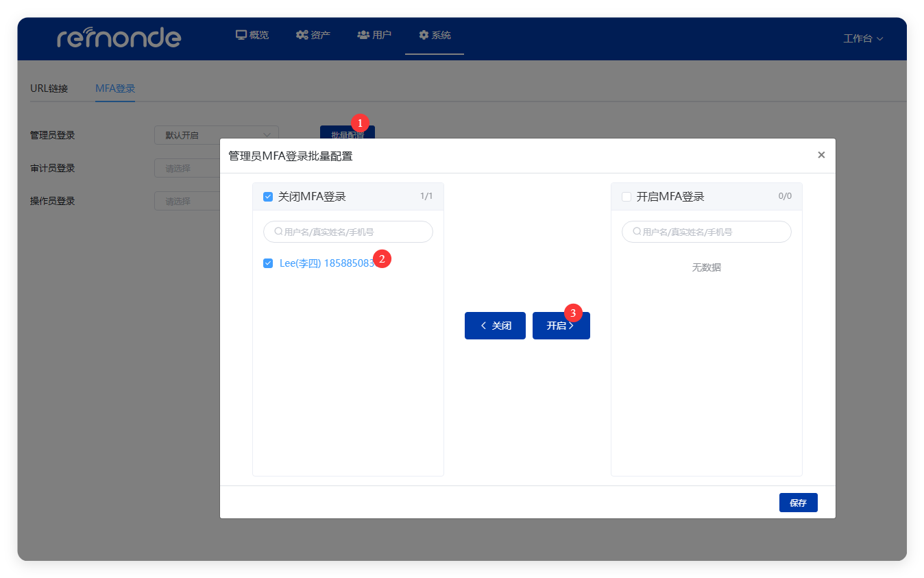Image resolution: width=924 pixels, height=578 pixels.
Task: Expand the 工作台 menu
Action: [863, 38]
